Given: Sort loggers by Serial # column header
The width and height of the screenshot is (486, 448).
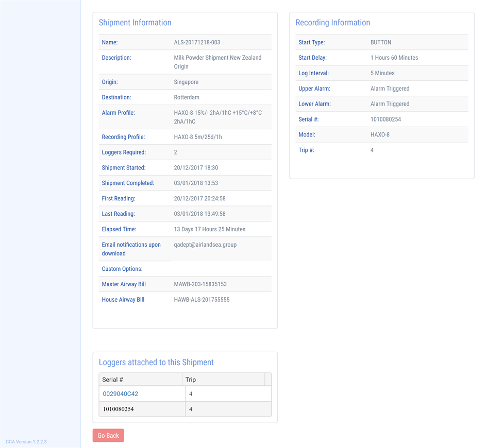Looking at the screenshot, I should click(x=113, y=380).
